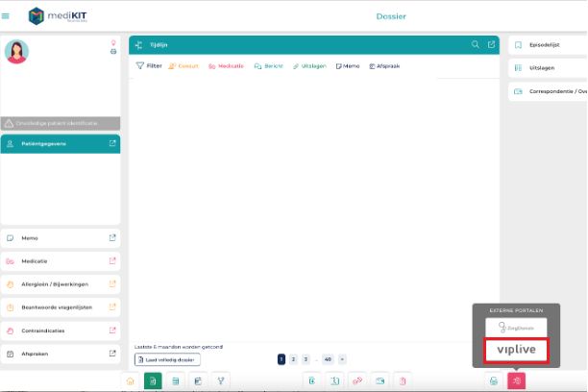The image size is (588, 392).
Task: Click the calendar icon in the bottom toolbar
Action: [198, 381]
